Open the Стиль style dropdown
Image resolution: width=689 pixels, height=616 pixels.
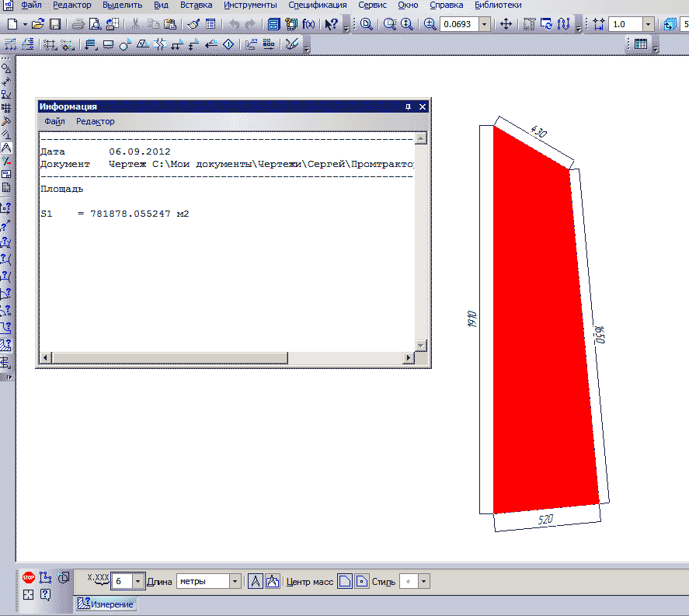click(423, 581)
